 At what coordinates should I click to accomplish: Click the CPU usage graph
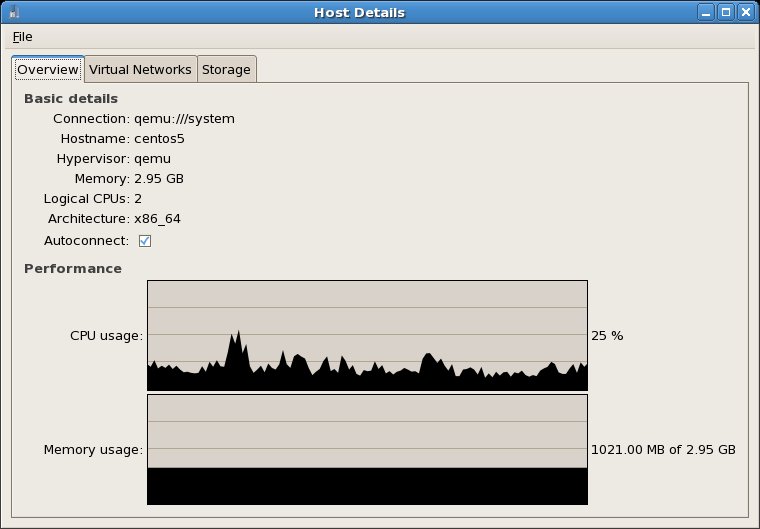[367, 335]
